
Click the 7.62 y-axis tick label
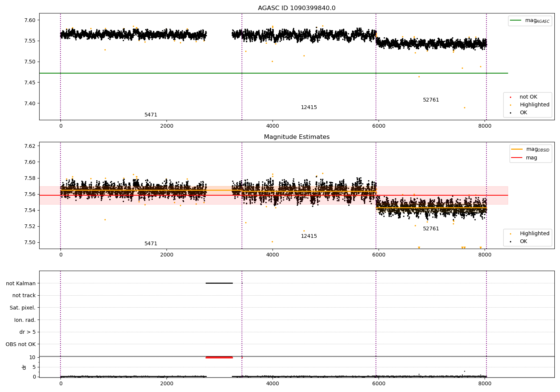(x=29, y=146)
